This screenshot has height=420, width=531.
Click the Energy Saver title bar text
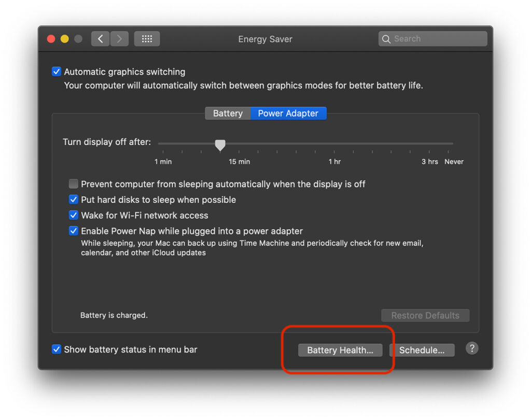pyautogui.click(x=265, y=39)
